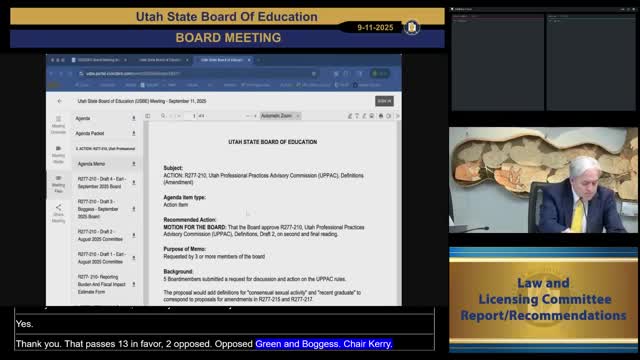The image size is (640, 360).
Task: Click the 'Law and Licensing Committee' banner
Action: [x=543, y=299]
